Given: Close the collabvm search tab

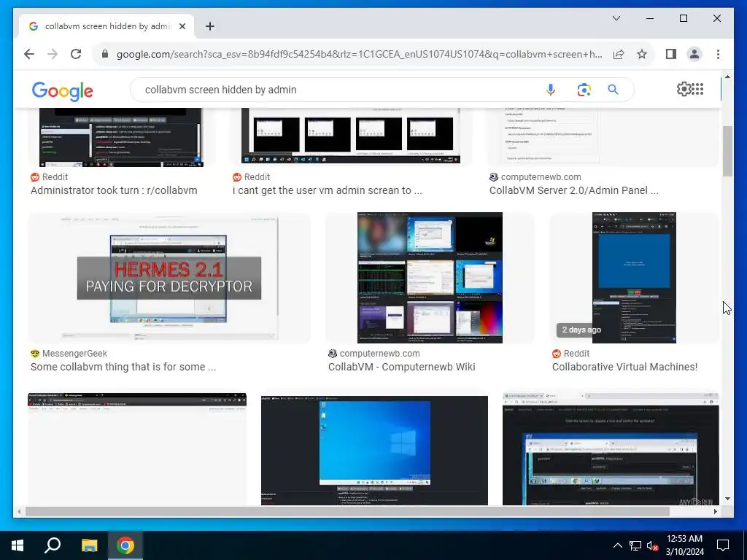Looking at the screenshot, I should 182,26.
